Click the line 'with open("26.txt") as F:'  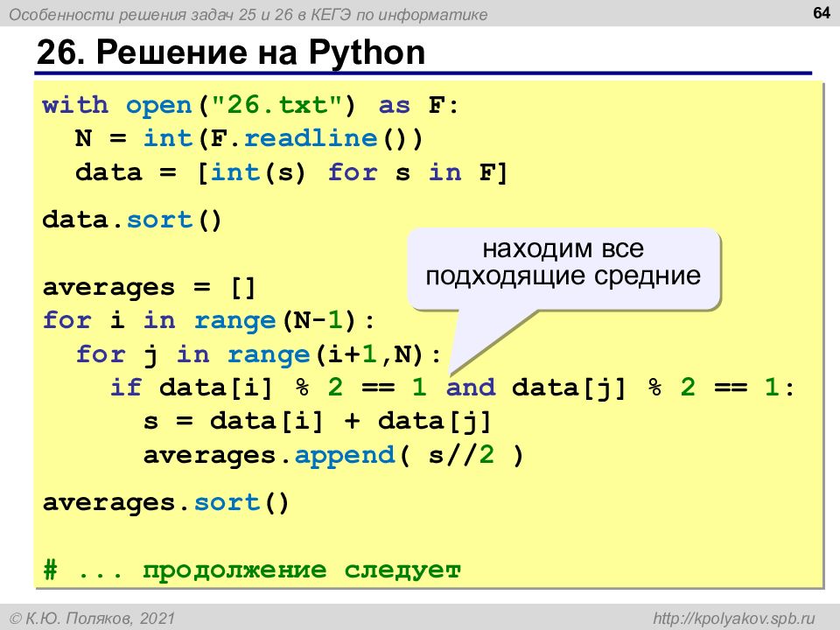point(251,105)
